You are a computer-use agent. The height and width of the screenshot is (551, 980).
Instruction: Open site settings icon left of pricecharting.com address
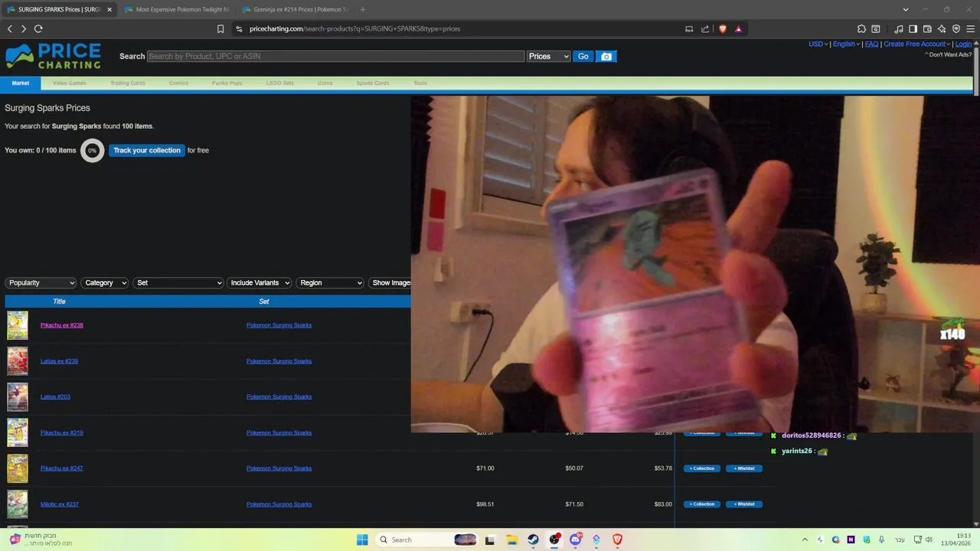click(239, 28)
